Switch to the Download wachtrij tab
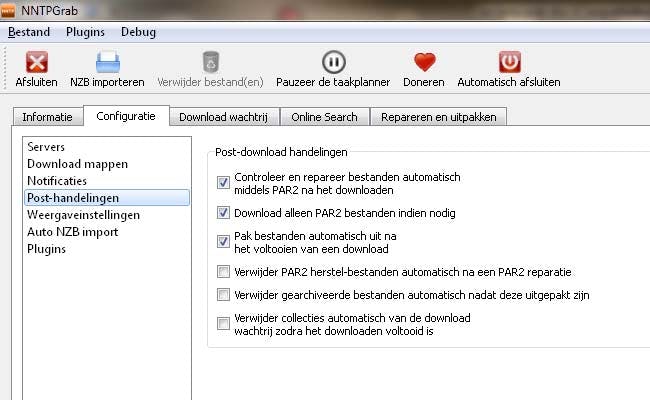This screenshot has height=400, width=650. [x=223, y=117]
